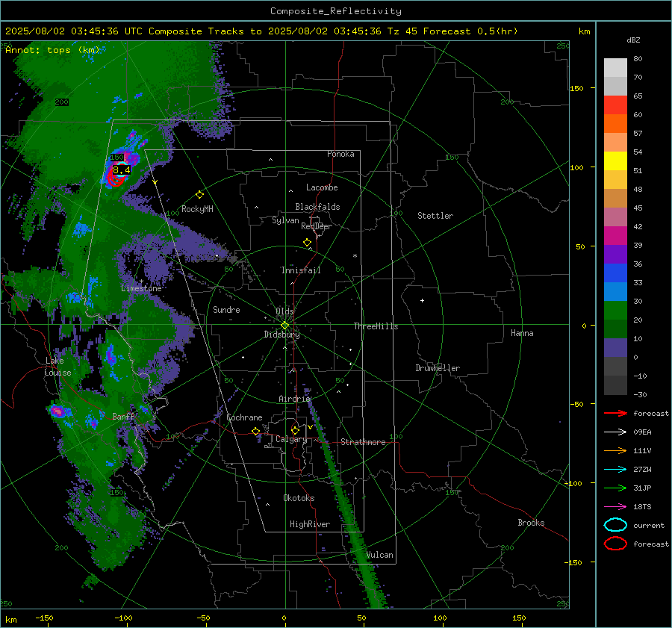The height and width of the screenshot is (628, 672).
Task: Click the Composite_Reflectivity title
Action: [336, 11]
